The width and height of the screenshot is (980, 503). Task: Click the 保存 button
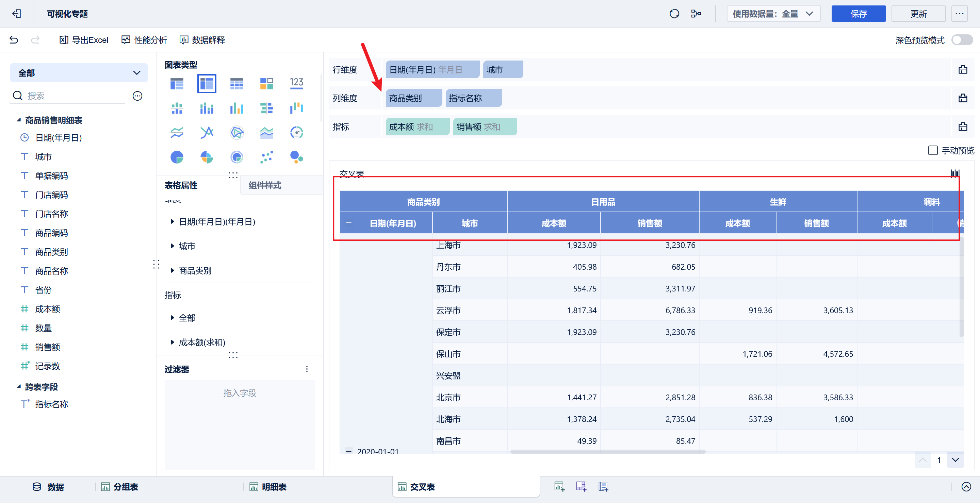pyautogui.click(x=858, y=14)
